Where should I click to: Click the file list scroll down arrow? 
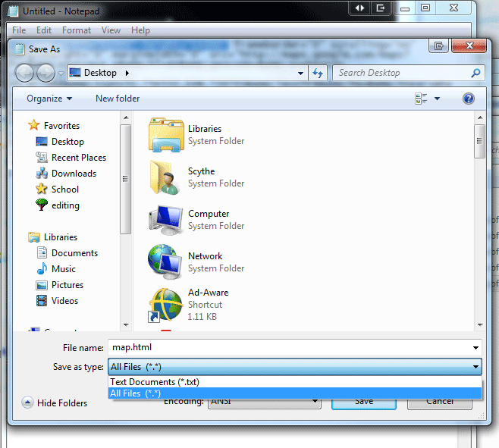[480, 325]
